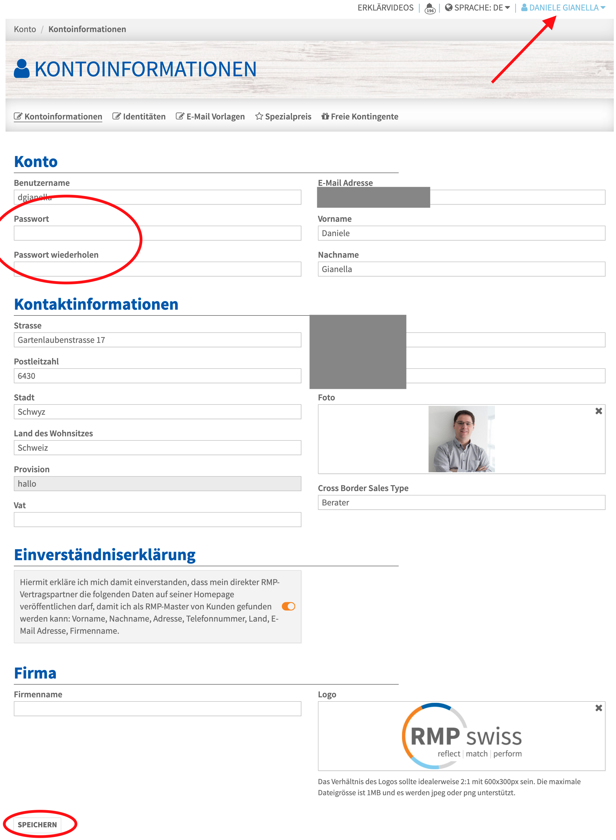Click the Konto breadcrumb link
Screen dimensions: 616x840
click(25, 29)
